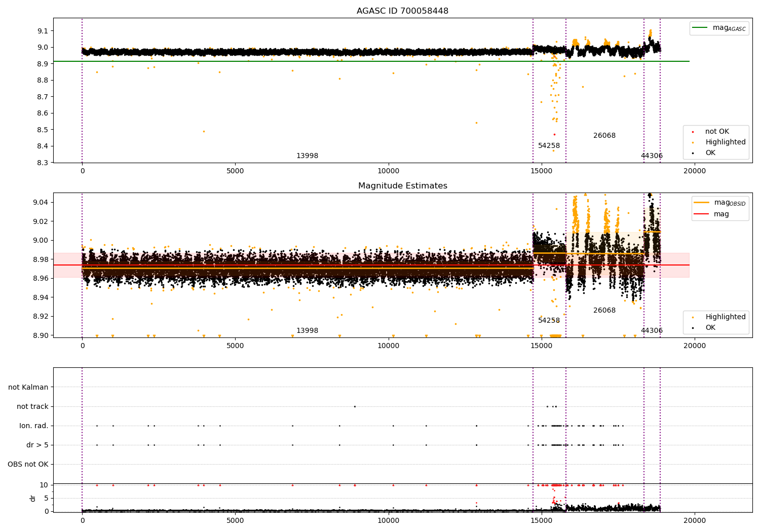Click obsid label 26068 in Magnitude Estimates plot
760x532 pixels.
pos(604,310)
